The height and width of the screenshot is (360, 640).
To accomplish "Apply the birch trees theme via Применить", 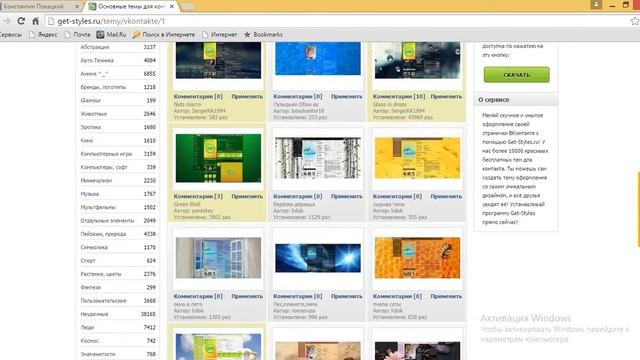I will point(347,196).
